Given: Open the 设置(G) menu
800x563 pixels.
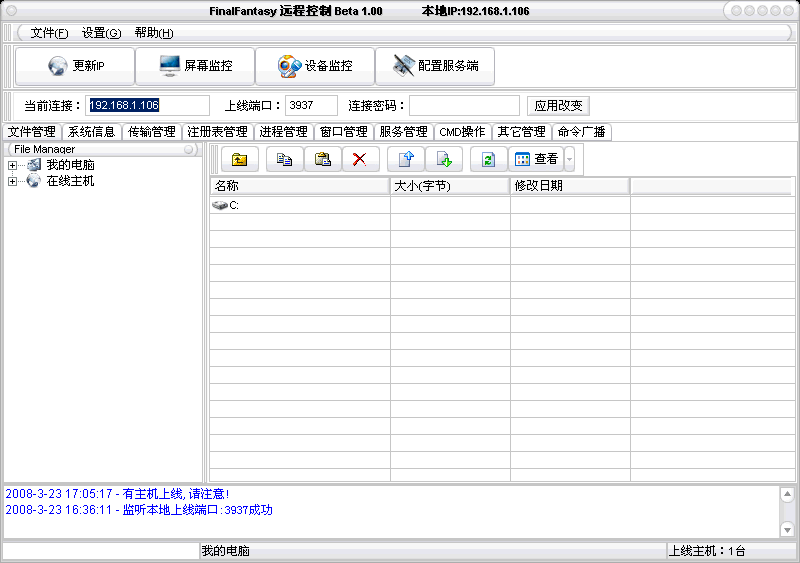Looking at the screenshot, I should 100,33.
